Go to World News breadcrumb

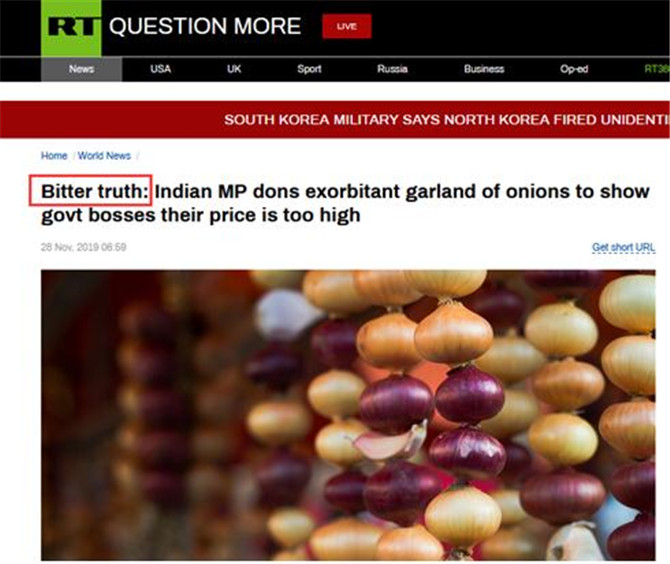coord(104,156)
